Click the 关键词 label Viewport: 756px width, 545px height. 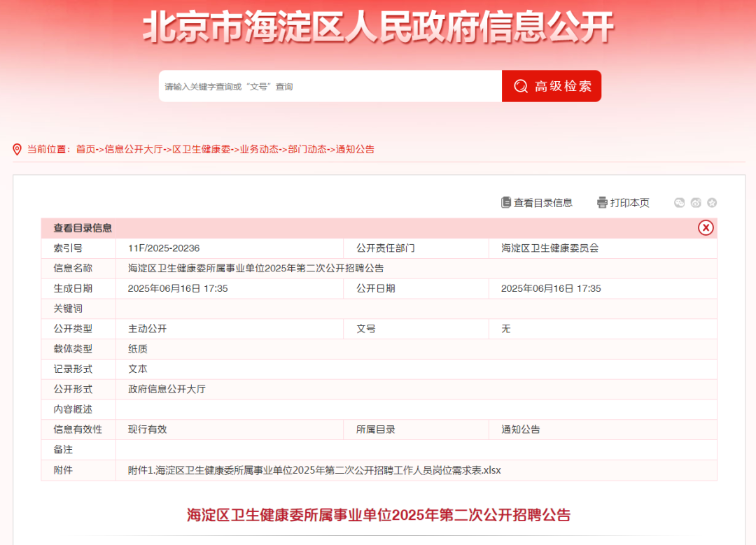[x=68, y=309]
